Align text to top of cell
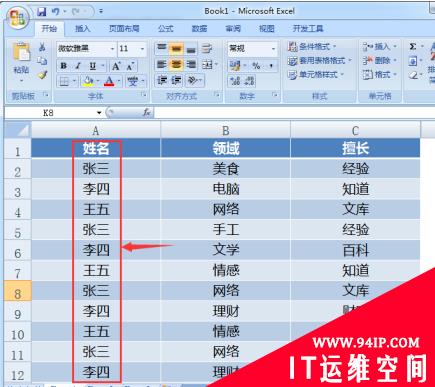The image size is (435, 387). tap(162, 49)
